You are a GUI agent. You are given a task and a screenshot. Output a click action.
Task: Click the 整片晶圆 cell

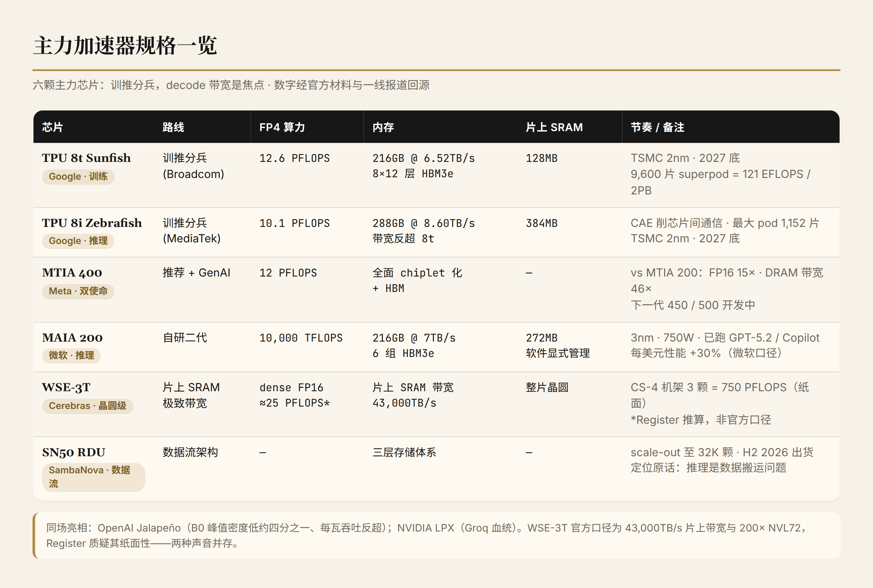pyautogui.click(x=547, y=387)
